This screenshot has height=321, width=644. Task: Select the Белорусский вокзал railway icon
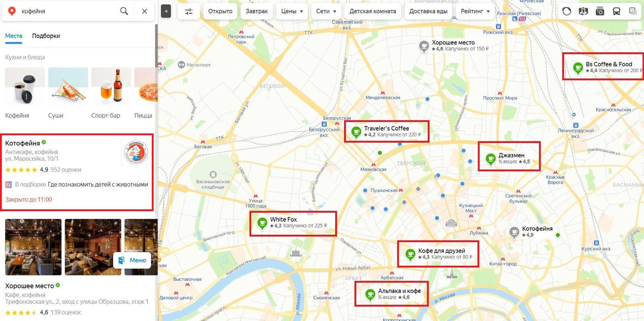(325, 124)
